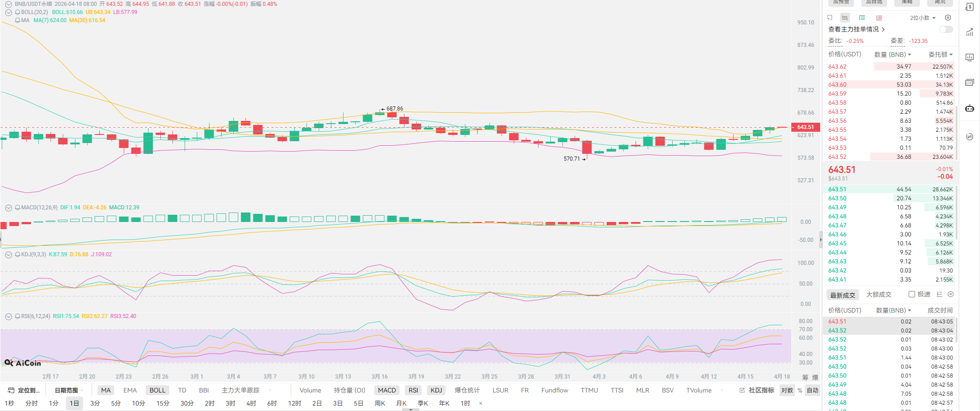980x411 pixels.
Task: Collapse the MACD indicator panel chevron
Action: coord(9,208)
